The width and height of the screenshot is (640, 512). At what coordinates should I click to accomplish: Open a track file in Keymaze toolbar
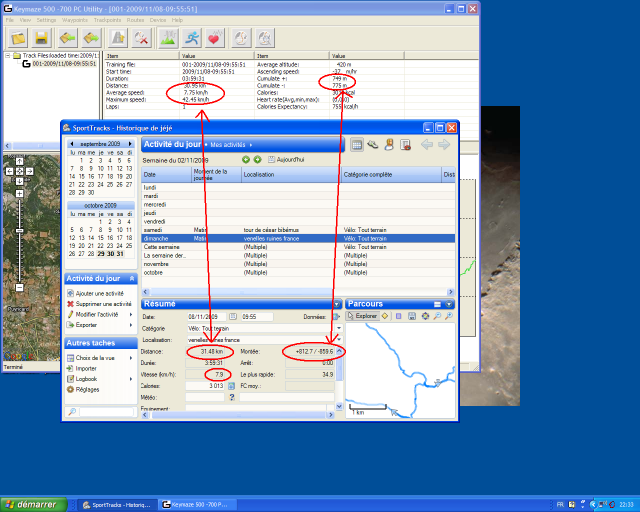pyautogui.click(x=18, y=38)
